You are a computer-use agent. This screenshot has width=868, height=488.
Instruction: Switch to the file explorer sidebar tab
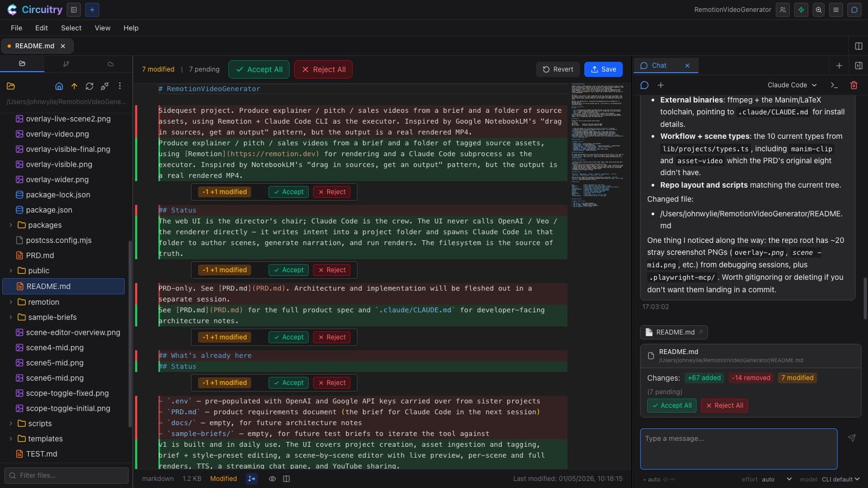point(22,63)
